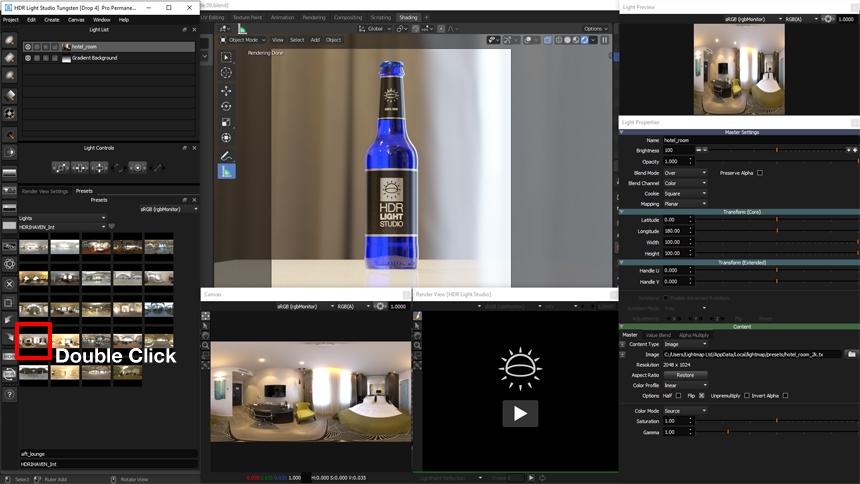Click first Light Controls move button
The image size is (860, 484).
(x=60, y=168)
